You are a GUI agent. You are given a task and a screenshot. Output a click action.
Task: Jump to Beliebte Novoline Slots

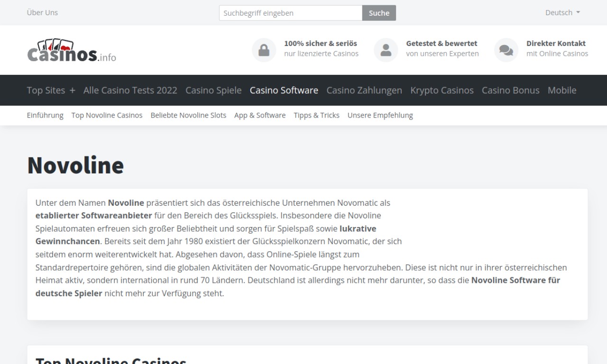pyautogui.click(x=188, y=115)
